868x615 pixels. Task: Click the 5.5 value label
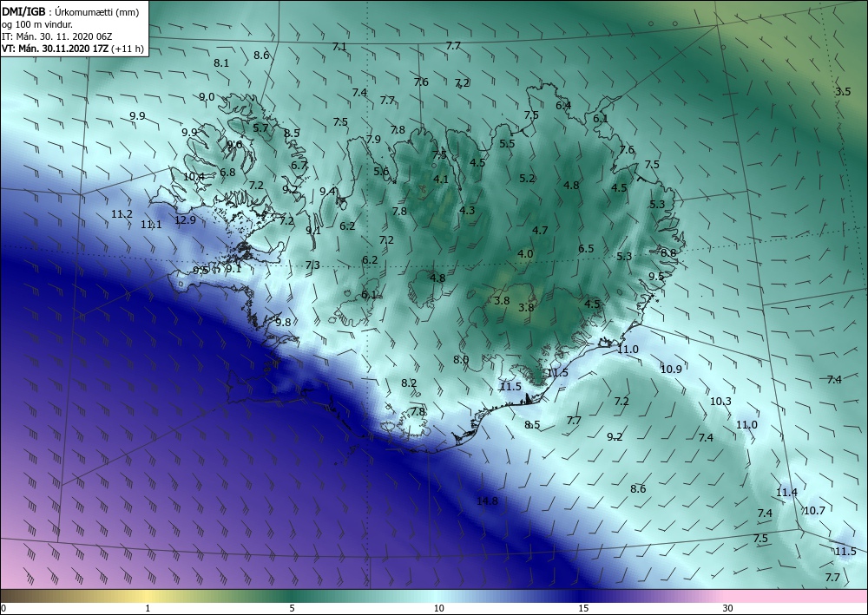[507, 143]
